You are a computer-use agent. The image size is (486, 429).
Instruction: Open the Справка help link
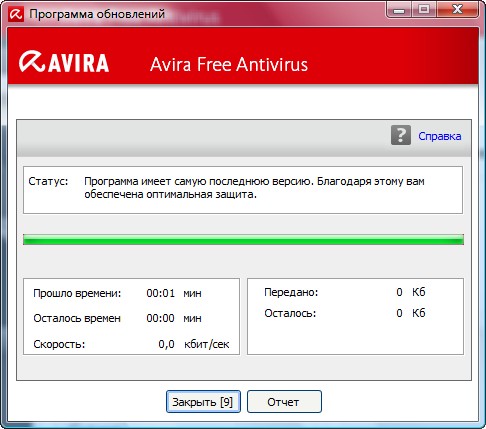(x=440, y=136)
